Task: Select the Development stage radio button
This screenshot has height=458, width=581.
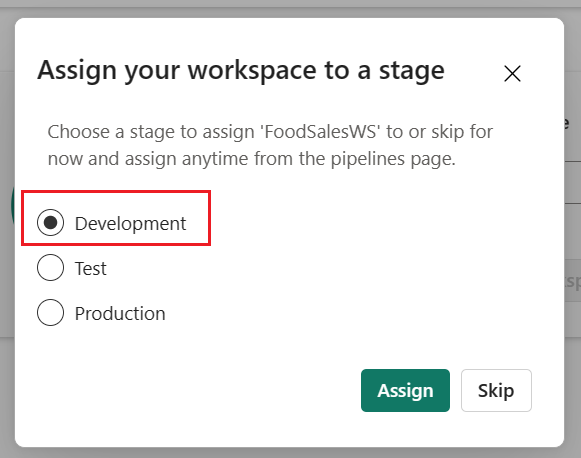Action: 50,223
